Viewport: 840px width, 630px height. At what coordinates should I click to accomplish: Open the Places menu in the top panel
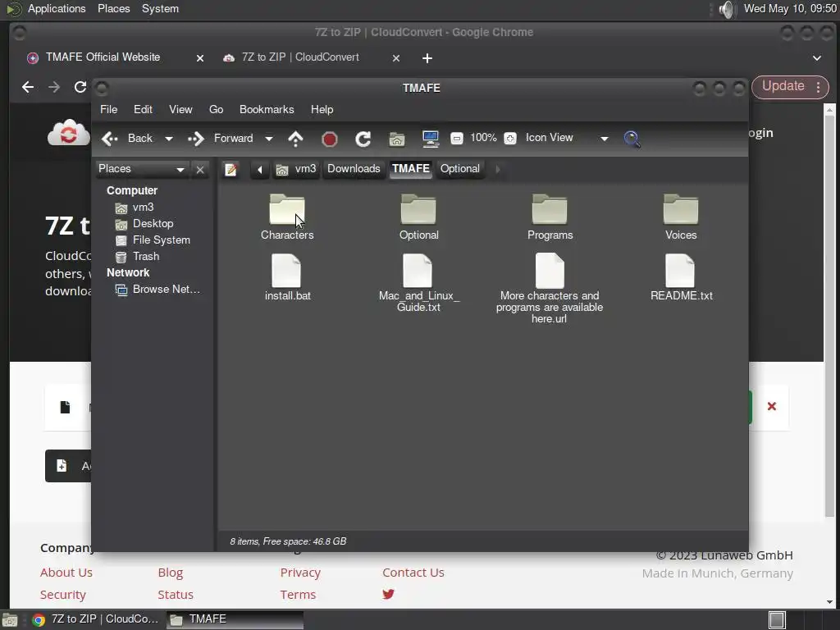[x=113, y=8]
